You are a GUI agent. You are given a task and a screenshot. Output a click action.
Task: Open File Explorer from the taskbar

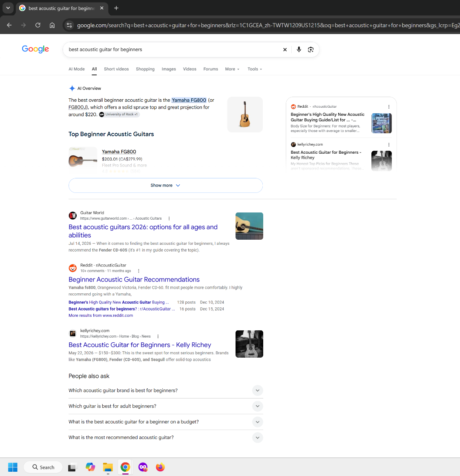[108, 467]
